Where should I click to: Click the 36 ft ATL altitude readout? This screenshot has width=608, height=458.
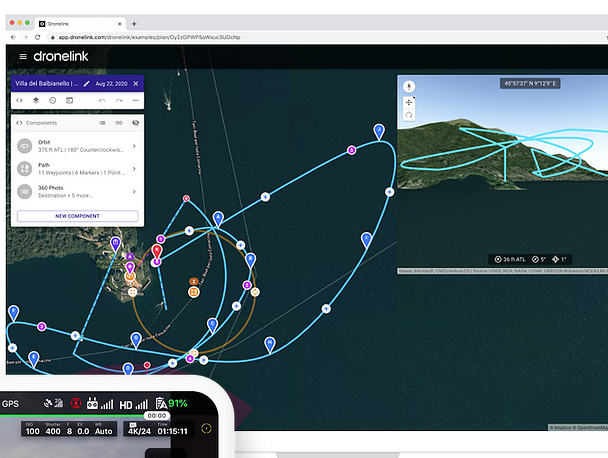(x=510, y=259)
